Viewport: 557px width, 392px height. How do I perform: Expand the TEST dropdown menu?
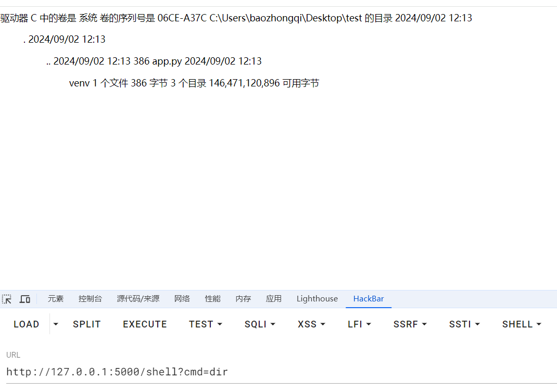click(206, 324)
